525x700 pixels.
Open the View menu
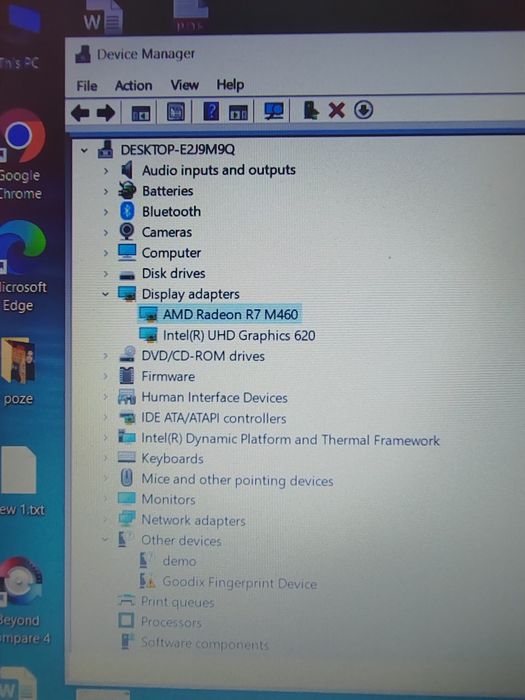184,85
